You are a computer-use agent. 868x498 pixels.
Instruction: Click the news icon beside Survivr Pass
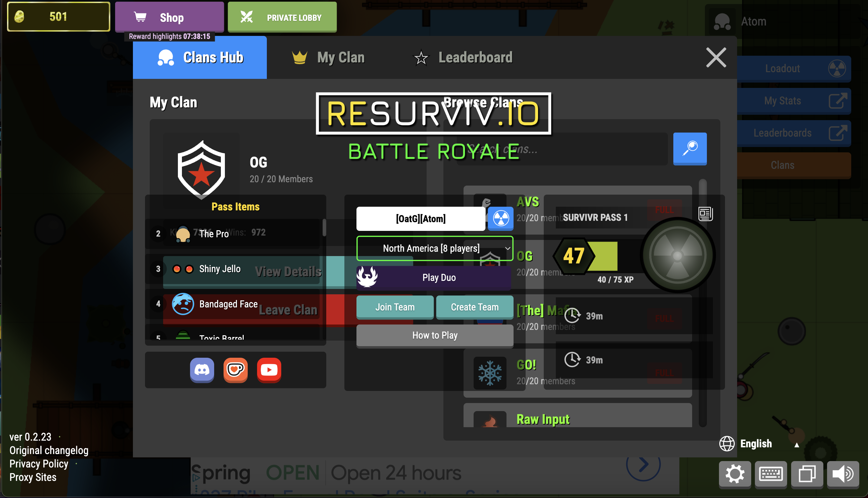(705, 214)
